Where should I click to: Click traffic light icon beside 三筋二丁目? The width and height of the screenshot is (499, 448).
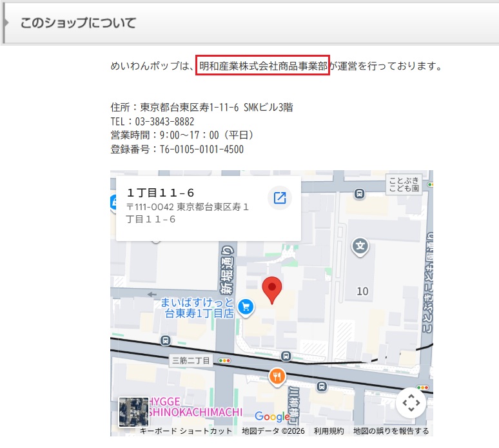[224, 361]
